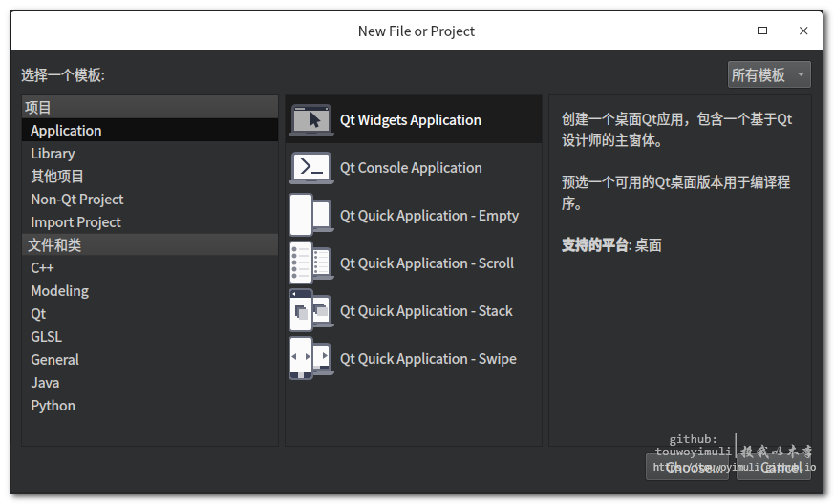Click the Qt Widgets Application icon
Viewport: 834px width, 504px height.
[x=311, y=120]
